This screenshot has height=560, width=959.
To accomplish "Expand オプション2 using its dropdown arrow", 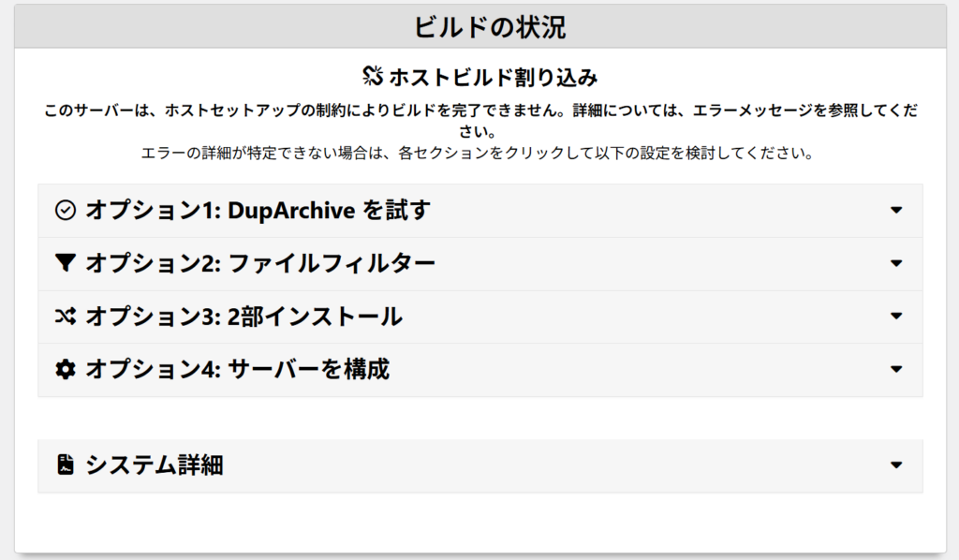I will [x=896, y=264].
